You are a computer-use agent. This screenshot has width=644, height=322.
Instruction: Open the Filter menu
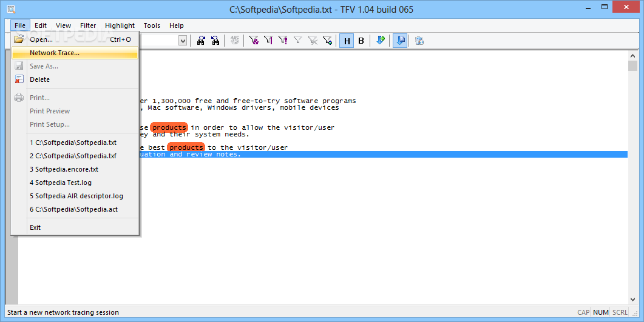pyautogui.click(x=88, y=25)
